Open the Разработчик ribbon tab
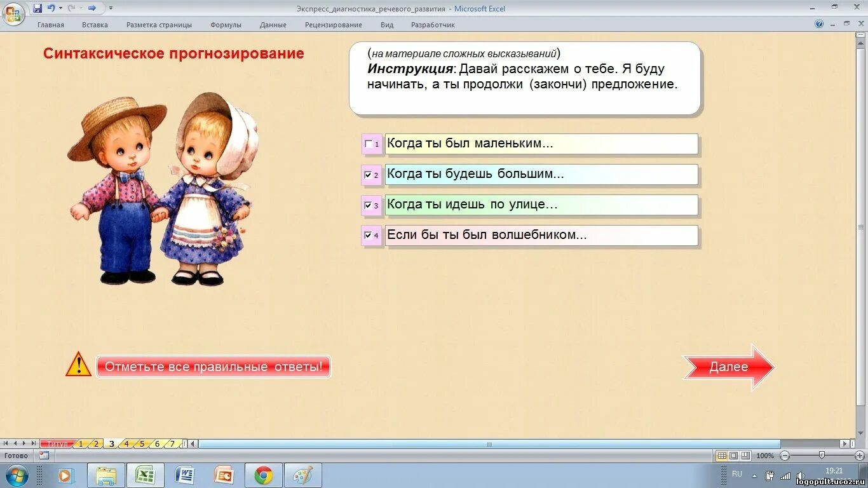 click(x=433, y=25)
